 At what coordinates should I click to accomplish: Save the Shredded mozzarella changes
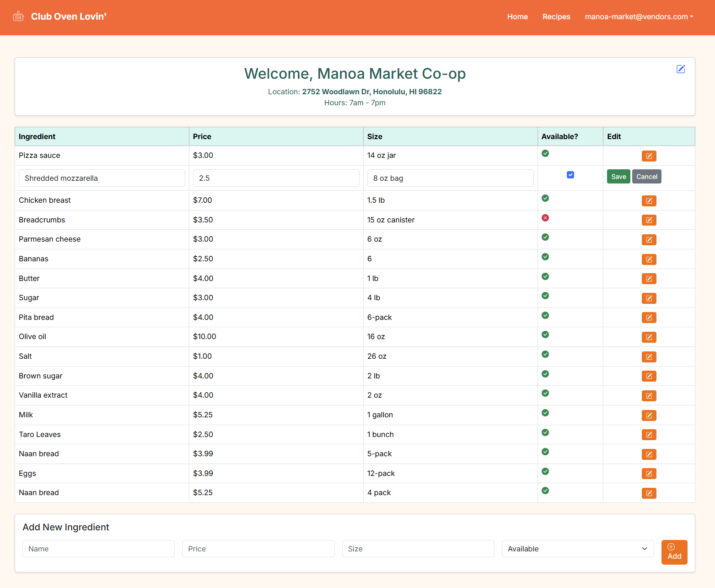click(618, 177)
